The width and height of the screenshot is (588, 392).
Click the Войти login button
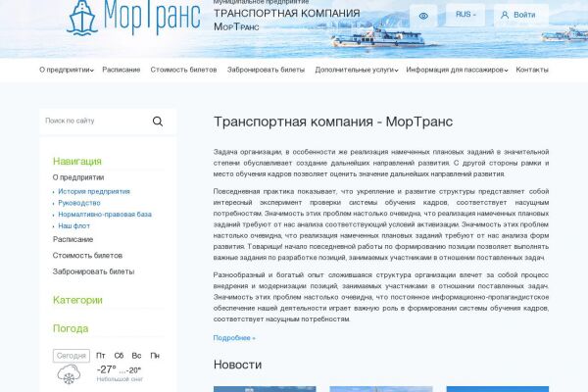(521, 15)
